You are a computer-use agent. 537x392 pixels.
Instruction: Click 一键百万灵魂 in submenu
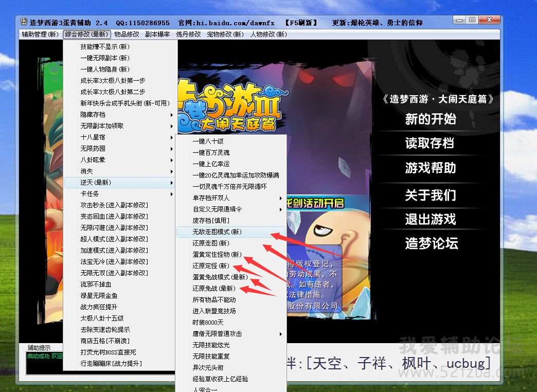pyautogui.click(x=231, y=152)
